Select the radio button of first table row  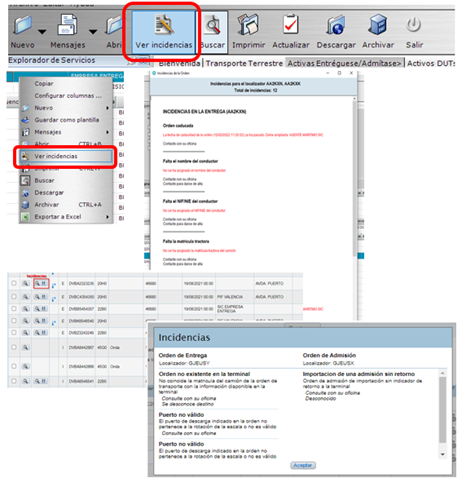click(x=14, y=283)
